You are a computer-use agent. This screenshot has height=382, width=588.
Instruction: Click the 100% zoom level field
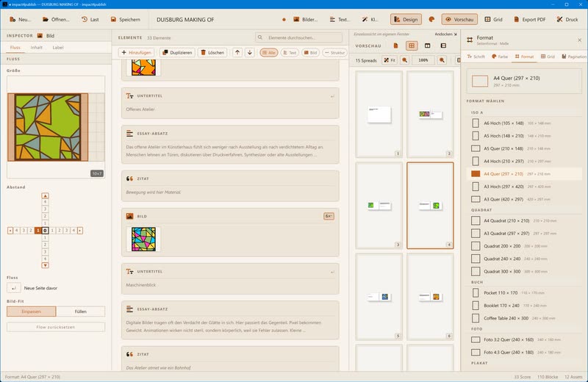[x=423, y=60]
